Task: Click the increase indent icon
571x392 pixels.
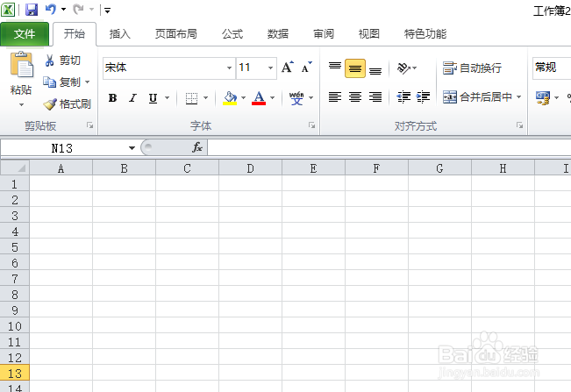Action: (423, 96)
